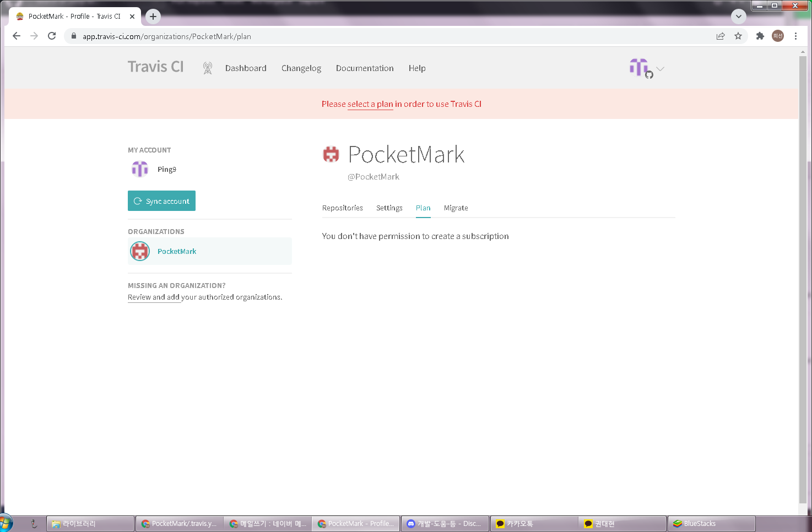Switch to the Repositories tab
The height and width of the screenshot is (532, 812).
[x=343, y=208]
